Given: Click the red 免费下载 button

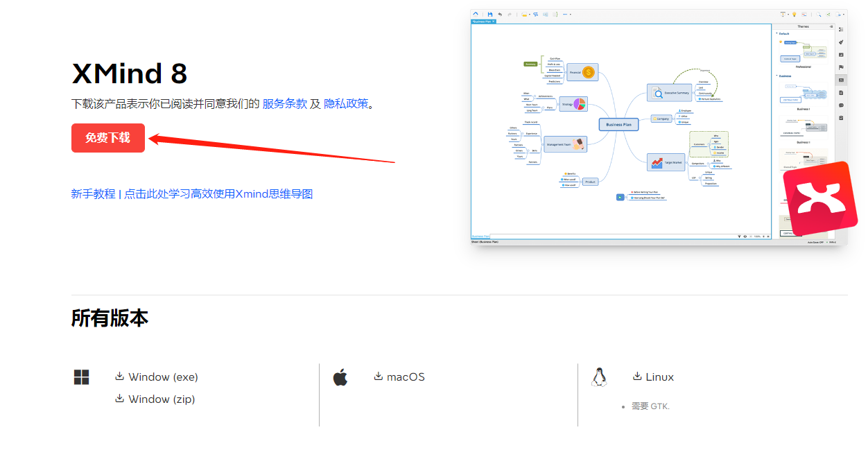Looking at the screenshot, I should coord(108,138).
